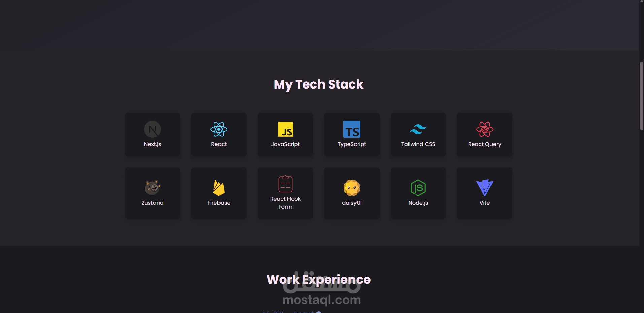Screen dimensions: 644x313
Task: Click the "JavaScript" label
Action: (x=285, y=144)
